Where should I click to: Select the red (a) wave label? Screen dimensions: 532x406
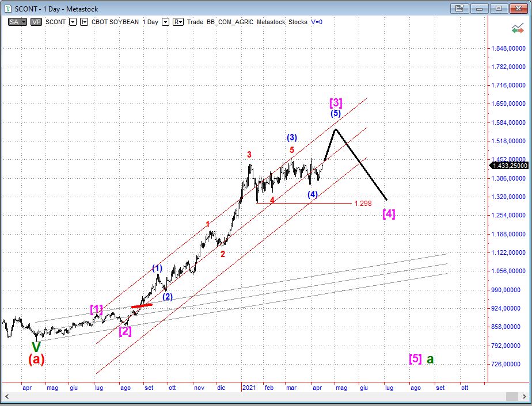(x=36, y=359)
